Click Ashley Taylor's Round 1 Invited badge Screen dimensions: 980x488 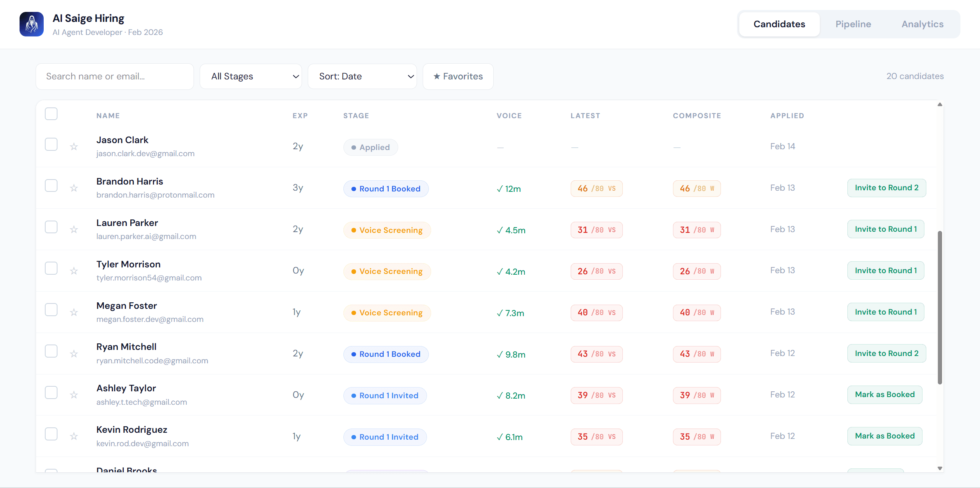(385, 396)
